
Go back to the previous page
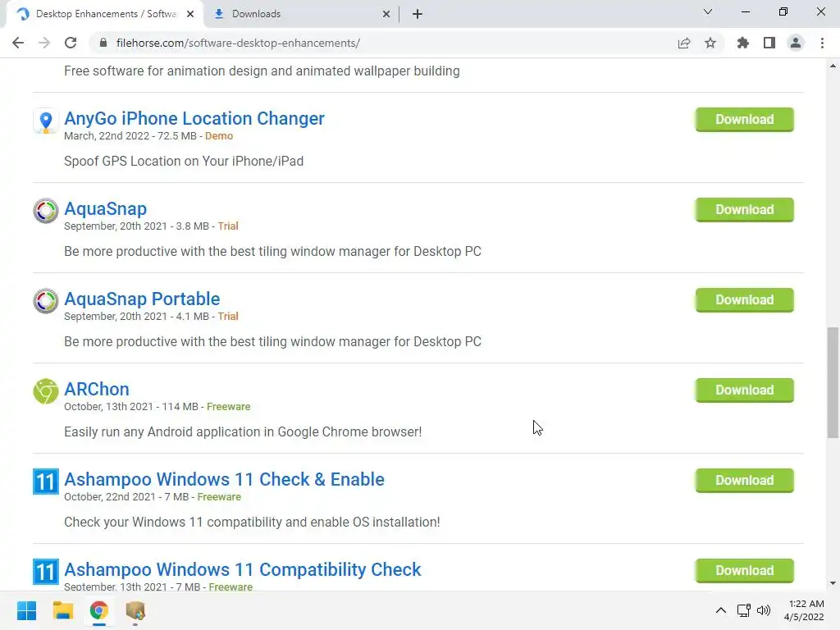18,43
